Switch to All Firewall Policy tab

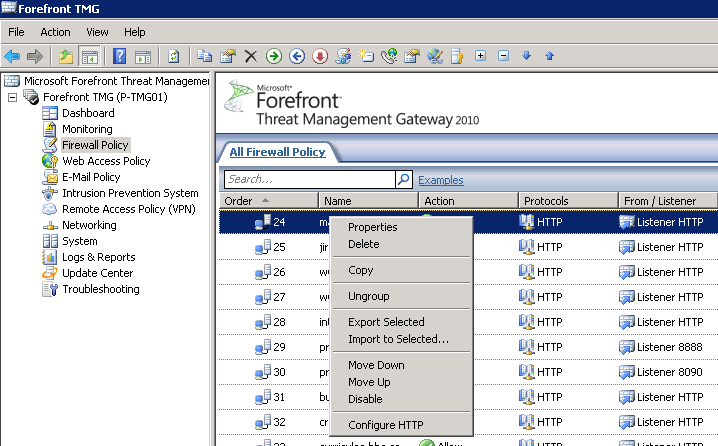point(277,152)
